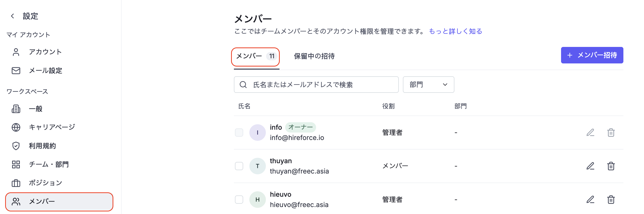Screen dimensions: 644x214
Task: Click the name or email search field
Action: [x=316, y=85]
